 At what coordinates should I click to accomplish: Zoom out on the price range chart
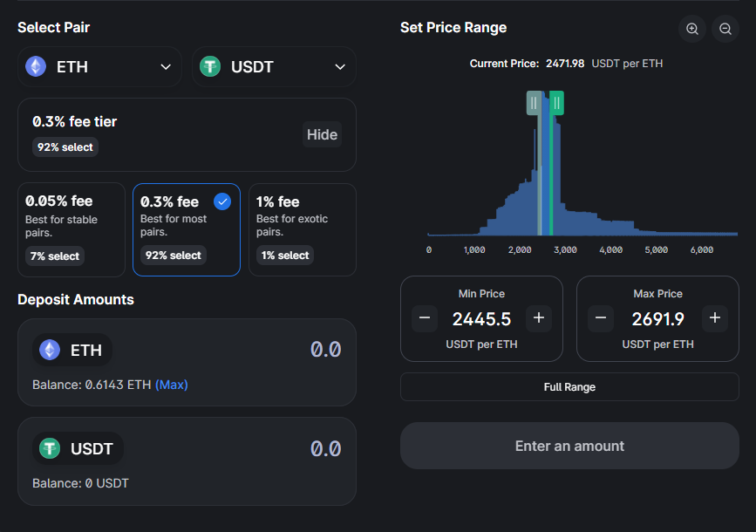point(725,29)
